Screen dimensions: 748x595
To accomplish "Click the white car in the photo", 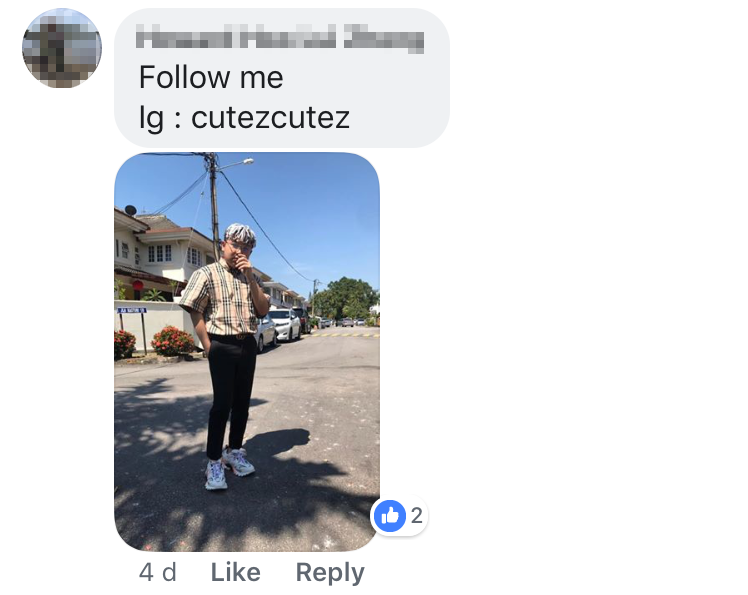I will tap(285, 325).
